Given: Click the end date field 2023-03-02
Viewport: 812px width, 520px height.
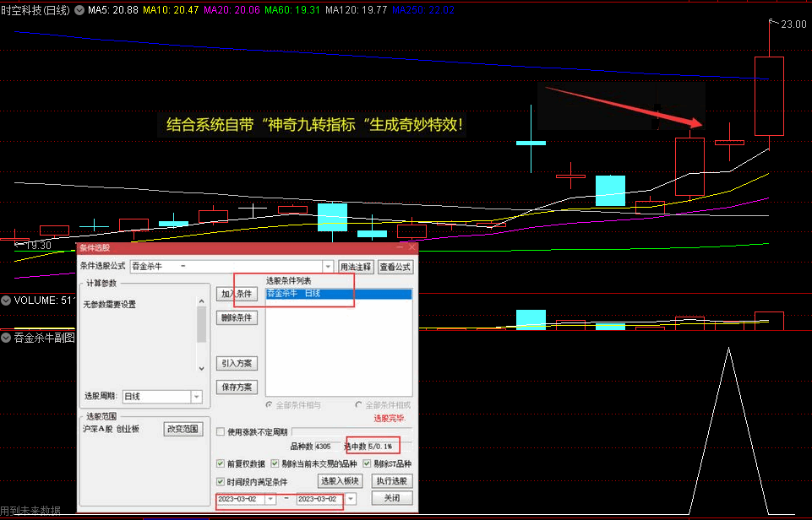Looking at the screenshot, I should pyautogui.click(x=320, y=499).
